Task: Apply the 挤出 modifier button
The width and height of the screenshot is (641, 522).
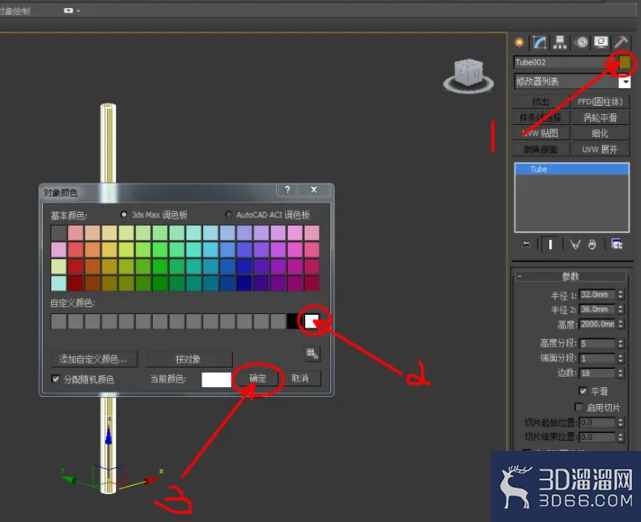Action: (541, 102)
